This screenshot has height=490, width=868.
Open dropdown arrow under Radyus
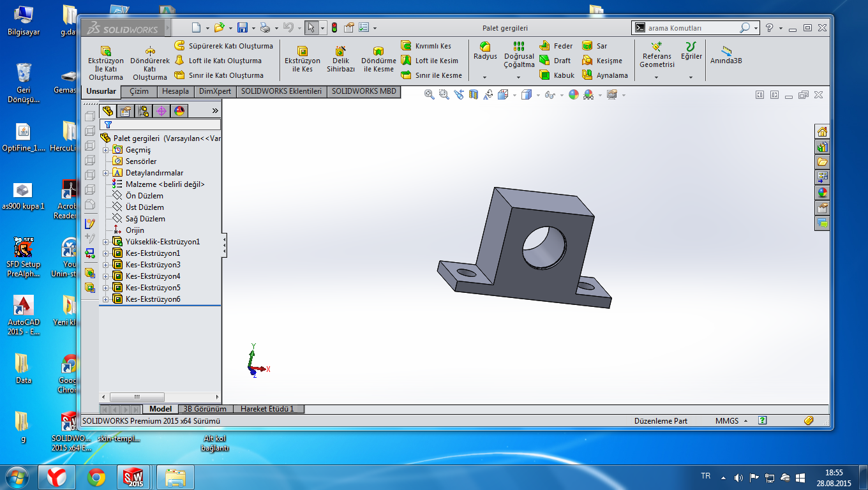[485, 77]
